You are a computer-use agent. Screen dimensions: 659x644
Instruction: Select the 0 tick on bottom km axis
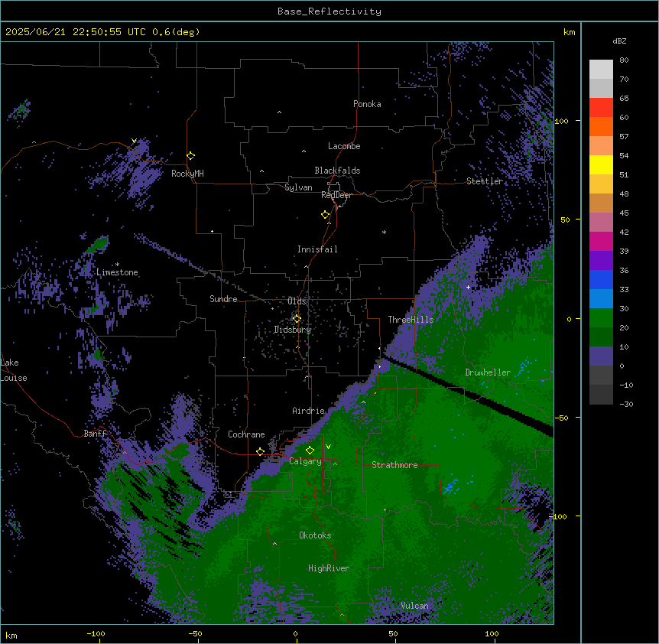295,634
